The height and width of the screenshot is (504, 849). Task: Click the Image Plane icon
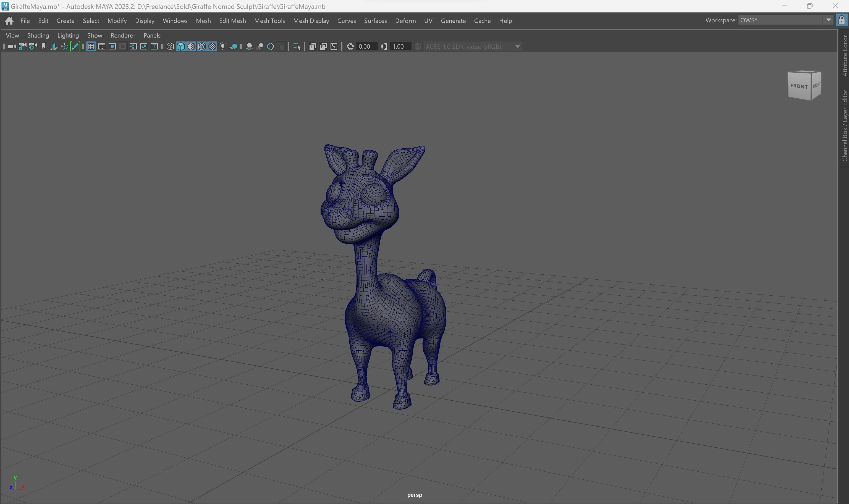coord(54,46)
